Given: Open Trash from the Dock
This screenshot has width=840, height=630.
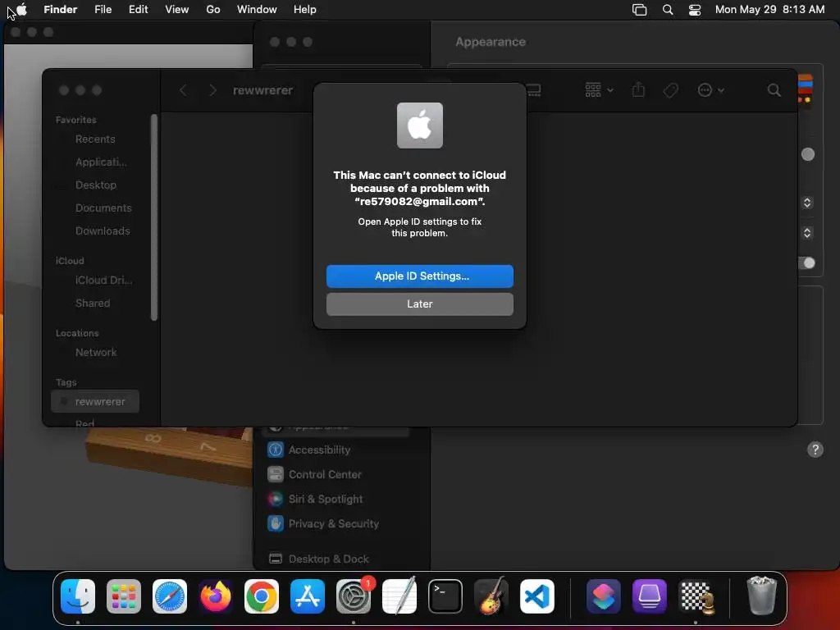Looking at the screenshot, I should pyautogui.click(x=761, y=596).
